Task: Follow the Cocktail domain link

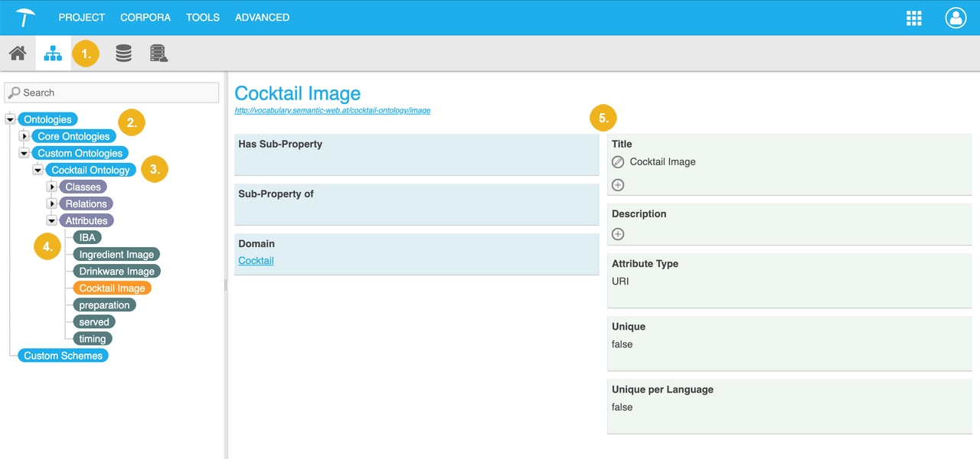Action: tap(256, 261)
